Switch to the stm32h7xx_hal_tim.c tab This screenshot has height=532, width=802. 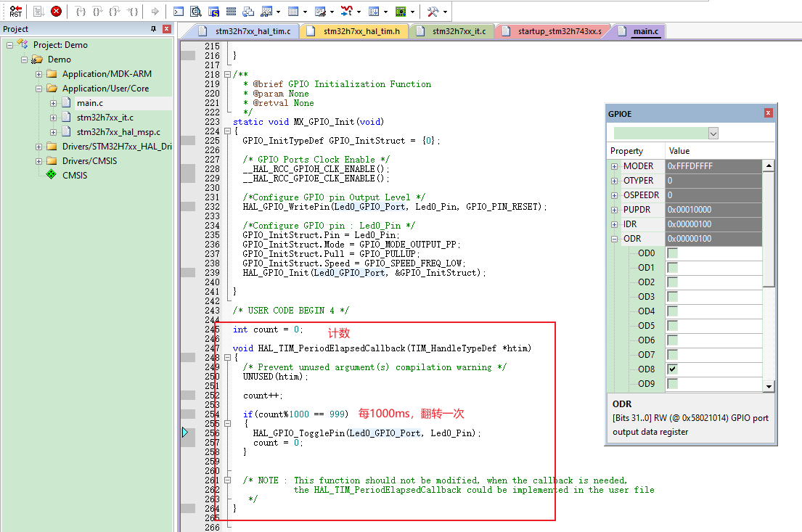(x=246, y=31)
